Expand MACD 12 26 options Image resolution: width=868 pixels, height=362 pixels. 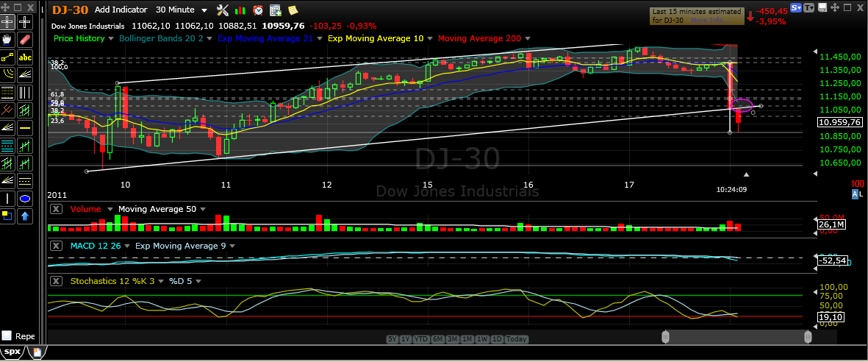coord(127,246)
